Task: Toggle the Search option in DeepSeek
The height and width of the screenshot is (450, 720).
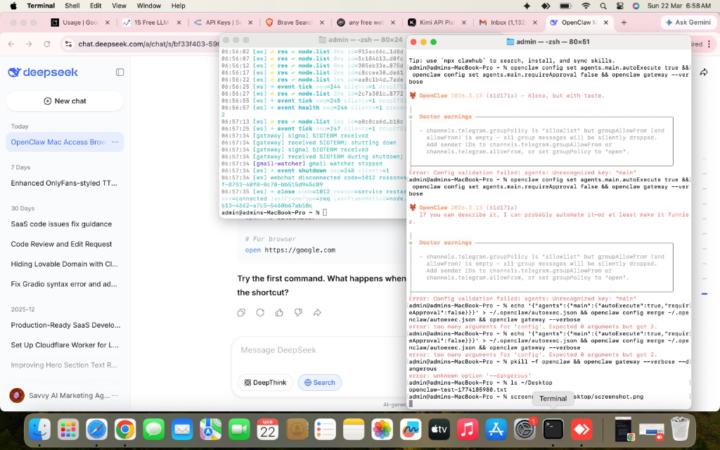Action: (x=320, y=382)
